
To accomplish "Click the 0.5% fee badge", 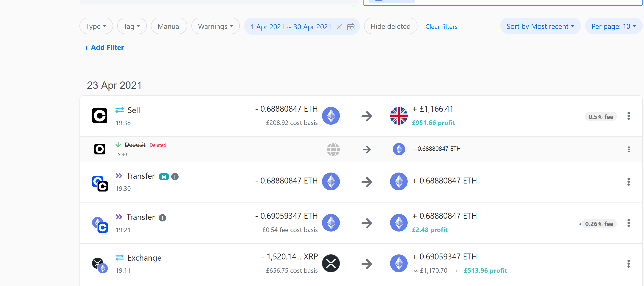I will (x=601, y=117).
